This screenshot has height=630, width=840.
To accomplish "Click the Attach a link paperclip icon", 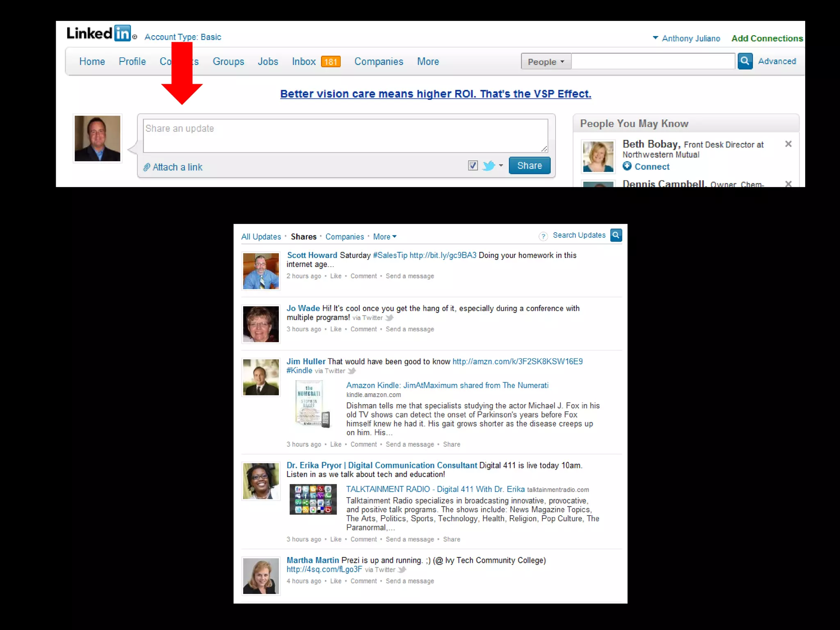I will (147, 167).
